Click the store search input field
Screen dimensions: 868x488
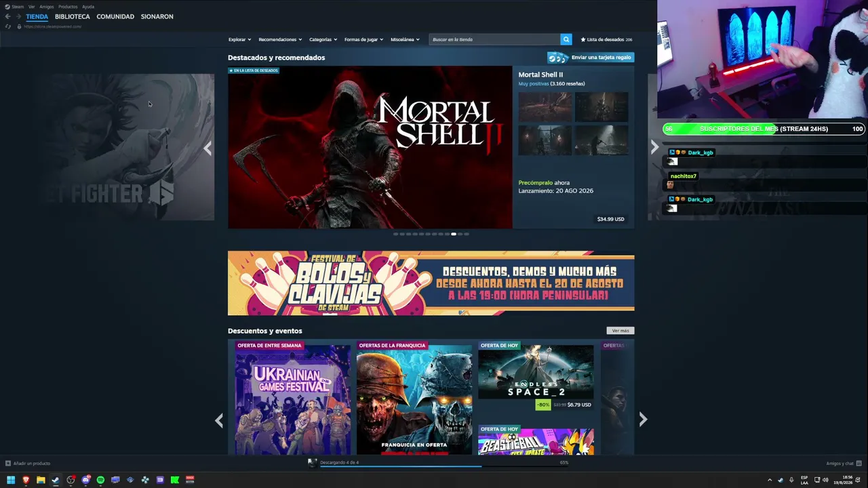(495, 39)
